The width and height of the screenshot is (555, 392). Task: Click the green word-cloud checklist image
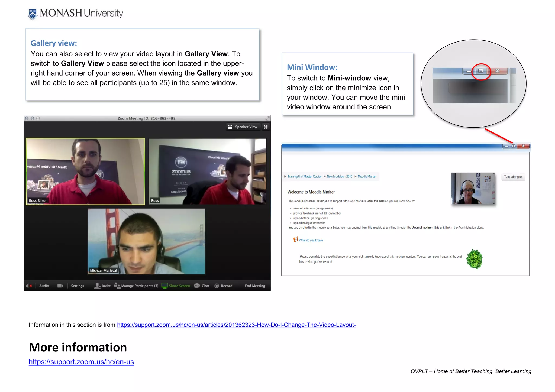pyautogui.click(x=474, y=259)
